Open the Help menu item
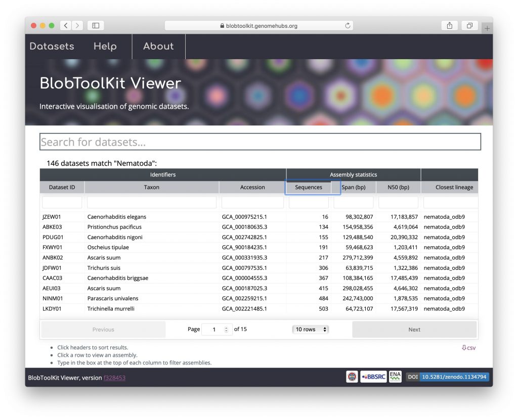Viewport: 518px width, 420px height. (x=105, y=46)
